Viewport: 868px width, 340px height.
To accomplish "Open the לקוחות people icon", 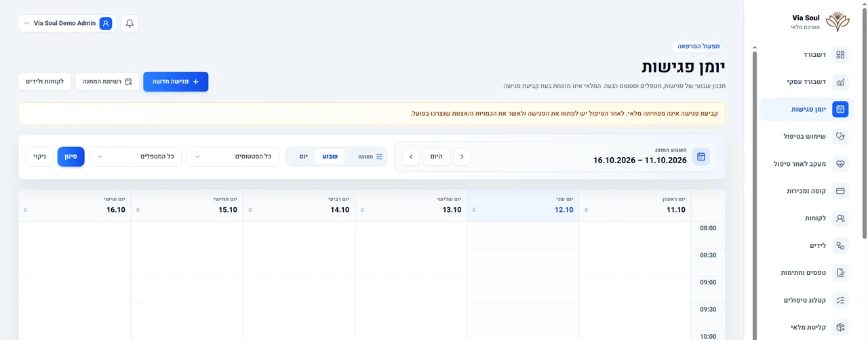I will coord(840,218).
